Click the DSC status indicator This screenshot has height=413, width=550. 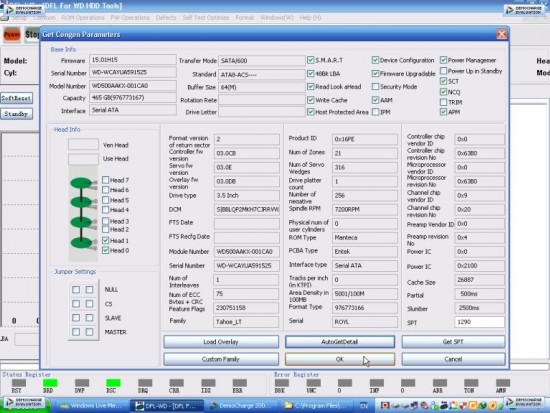(113, 383)
